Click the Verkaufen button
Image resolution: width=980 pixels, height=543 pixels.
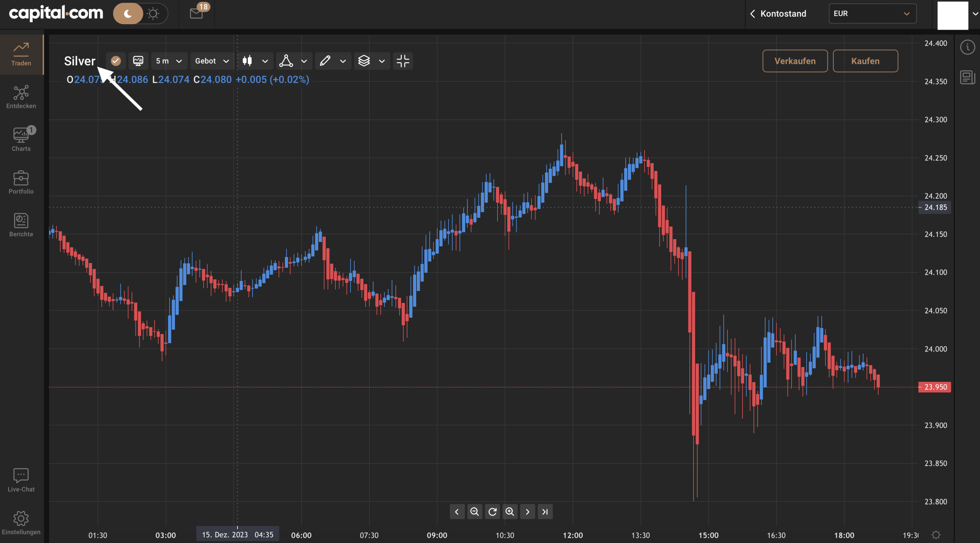click(x=795, y=61)
